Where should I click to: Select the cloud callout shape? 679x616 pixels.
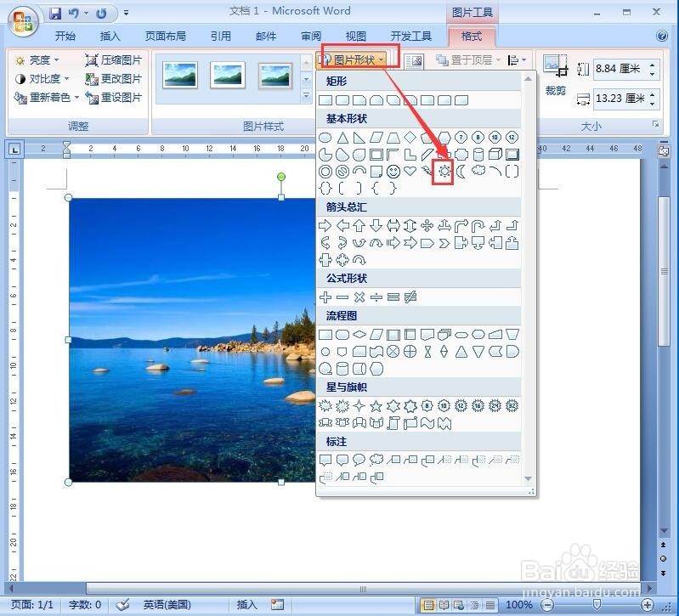(x=376, y=460)
